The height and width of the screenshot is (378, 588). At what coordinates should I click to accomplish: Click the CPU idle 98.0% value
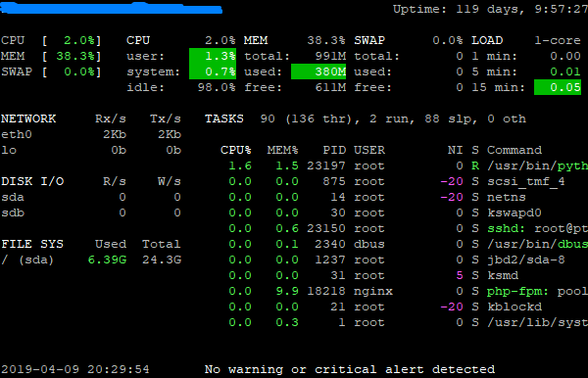[217, 88]
